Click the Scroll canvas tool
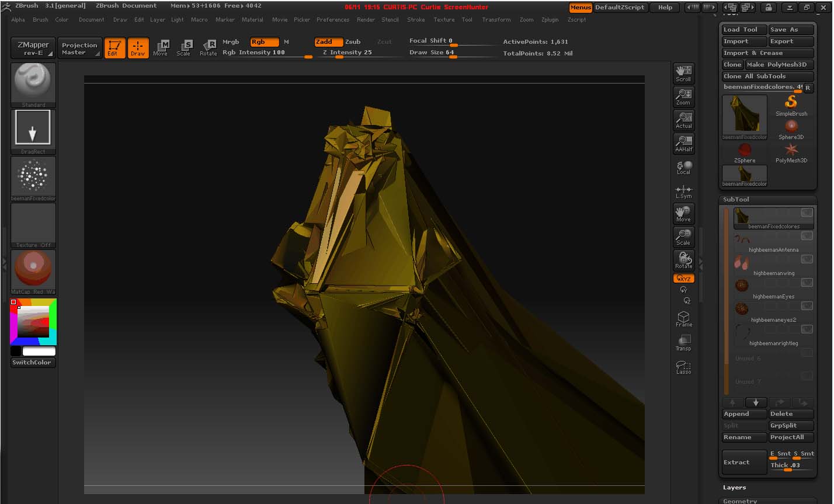The image size is (834, 504). coord(683,73)
